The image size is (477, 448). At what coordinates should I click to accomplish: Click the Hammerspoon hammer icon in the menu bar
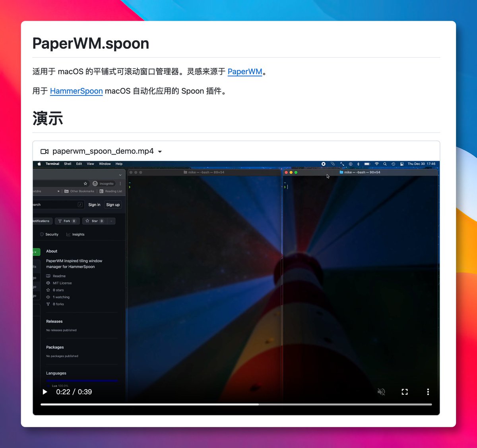[342, 164]
